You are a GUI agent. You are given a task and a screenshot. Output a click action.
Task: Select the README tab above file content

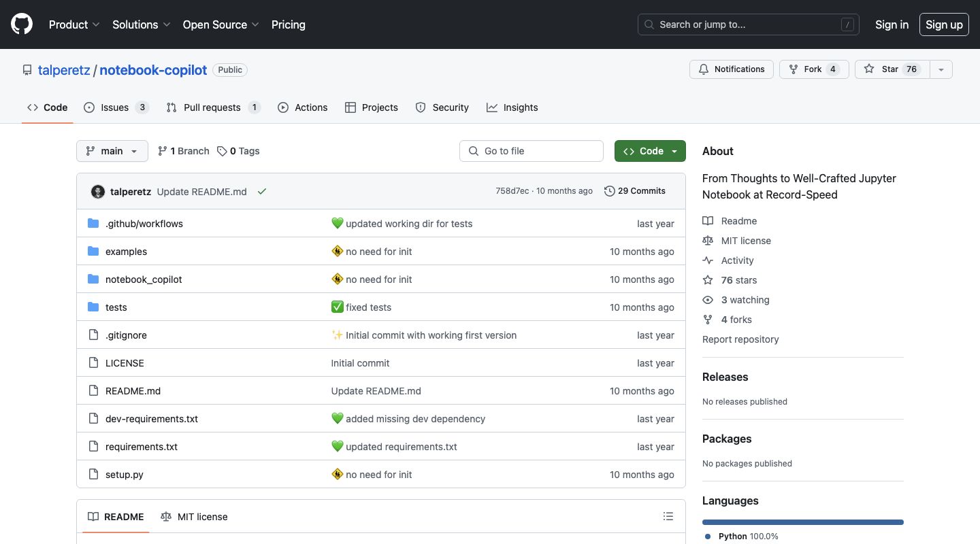(116, 517)
